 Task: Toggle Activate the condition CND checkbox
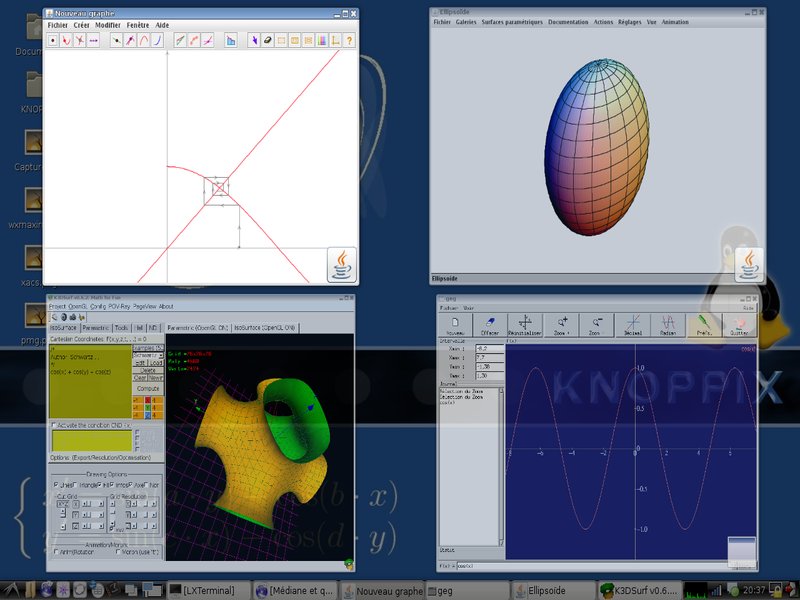pyautogui.click(x=54, y=424)
